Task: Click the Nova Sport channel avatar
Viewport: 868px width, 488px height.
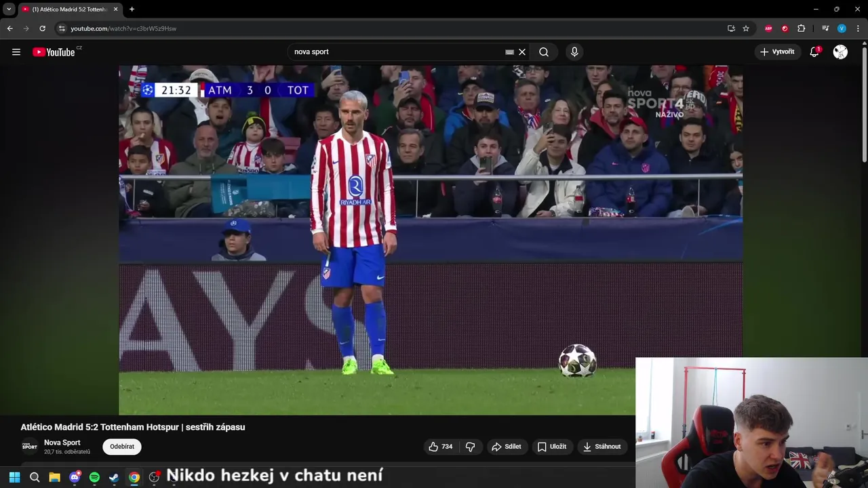Action: (30, 447)
